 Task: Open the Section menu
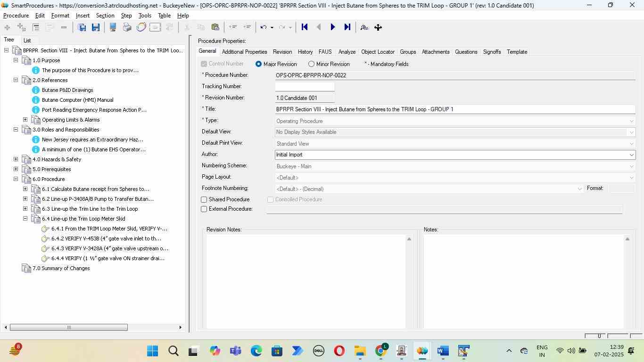tap(105, 16)
